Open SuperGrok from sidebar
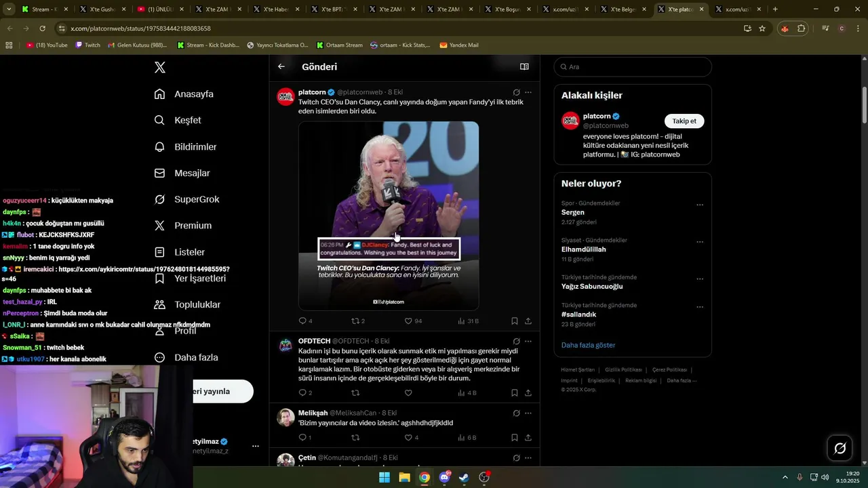 tap(186, 199)
